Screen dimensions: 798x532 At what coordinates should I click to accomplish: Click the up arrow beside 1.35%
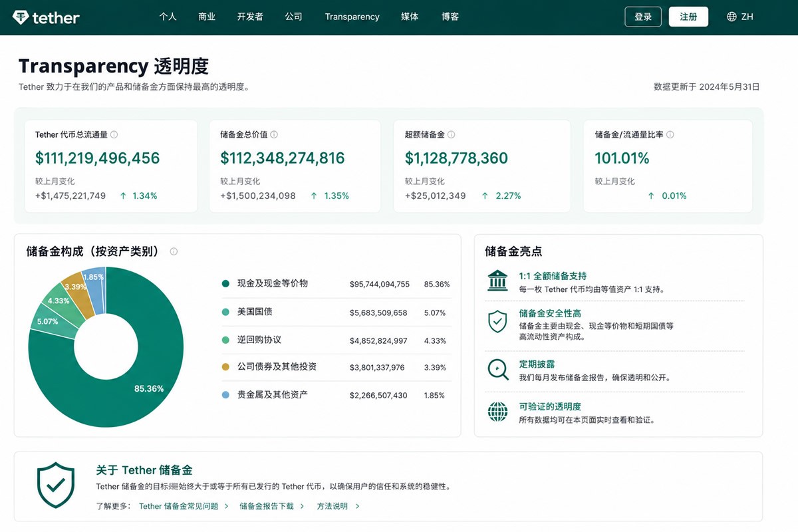pos(315,196)
